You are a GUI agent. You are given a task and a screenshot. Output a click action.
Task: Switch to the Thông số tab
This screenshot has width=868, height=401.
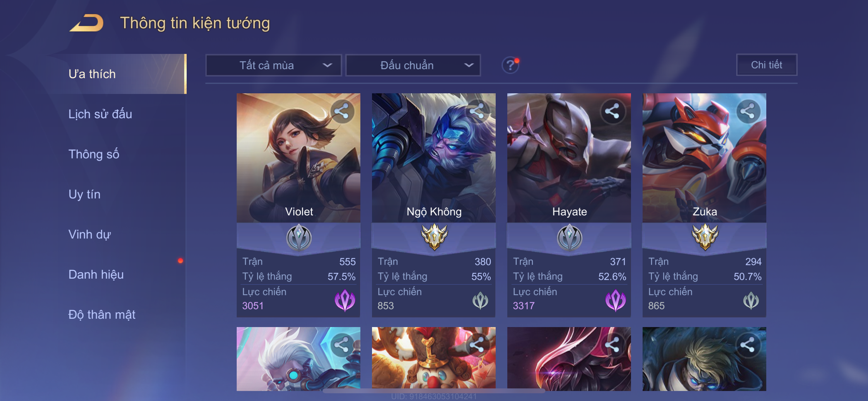94,154
